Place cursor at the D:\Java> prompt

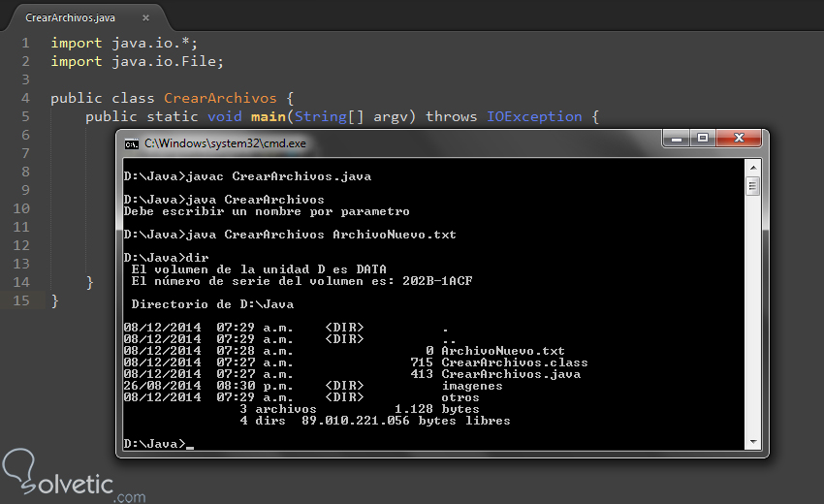click(189, 444)
